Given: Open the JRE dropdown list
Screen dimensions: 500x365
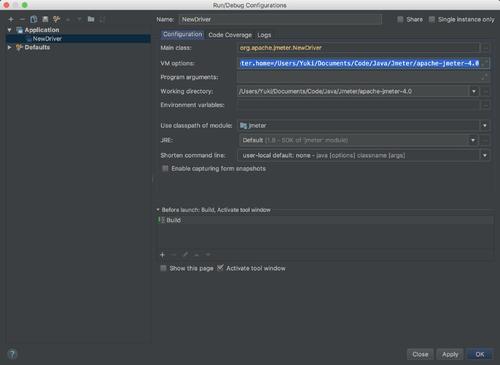Looking at the screenshot, I should coord(473,140).
